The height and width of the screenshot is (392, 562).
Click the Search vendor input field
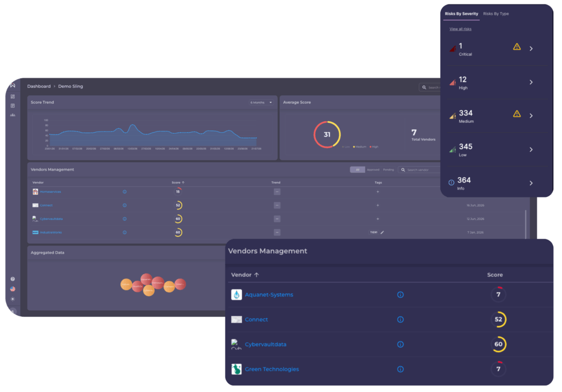tap(419, 170)
